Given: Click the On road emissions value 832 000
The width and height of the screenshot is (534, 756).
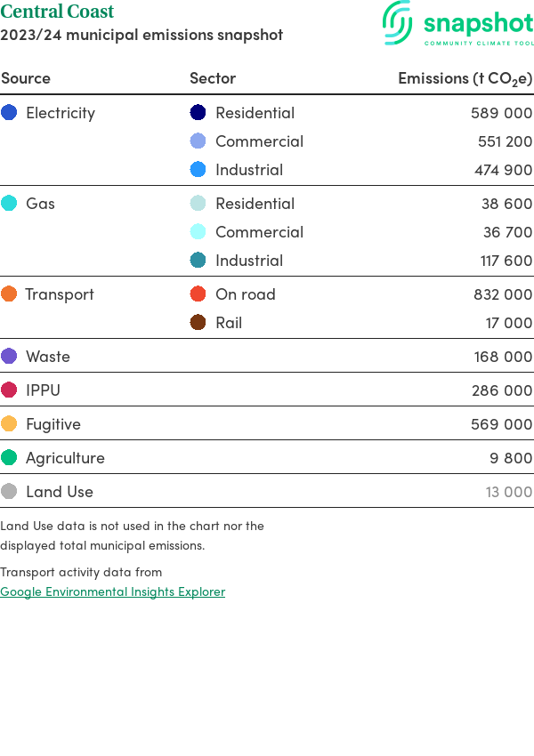Looking at the screenshot, I should [x=503, y=294].
